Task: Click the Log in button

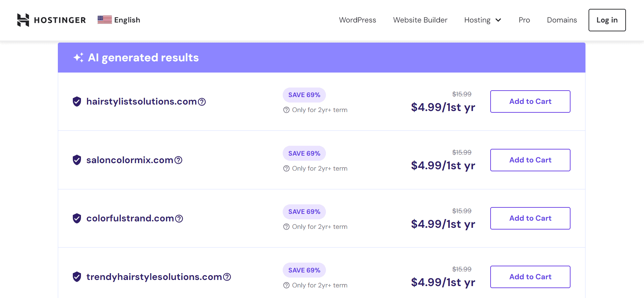Action: [x=607, y=20]
